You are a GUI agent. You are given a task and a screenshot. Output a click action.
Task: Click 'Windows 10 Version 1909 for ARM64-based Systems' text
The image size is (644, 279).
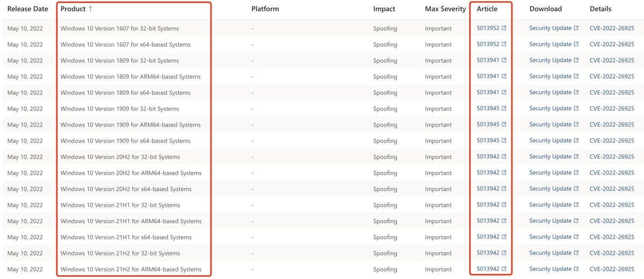click(x=130, y=125)
